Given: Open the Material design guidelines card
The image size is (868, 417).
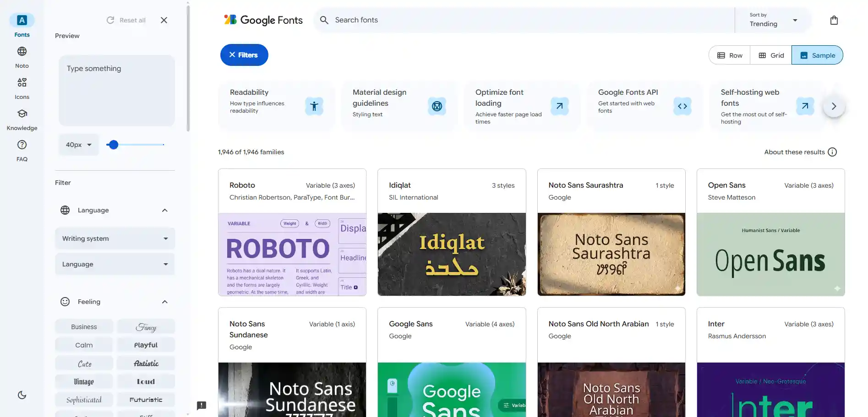Looking at the screenshot, I should (x=399, y=106).
